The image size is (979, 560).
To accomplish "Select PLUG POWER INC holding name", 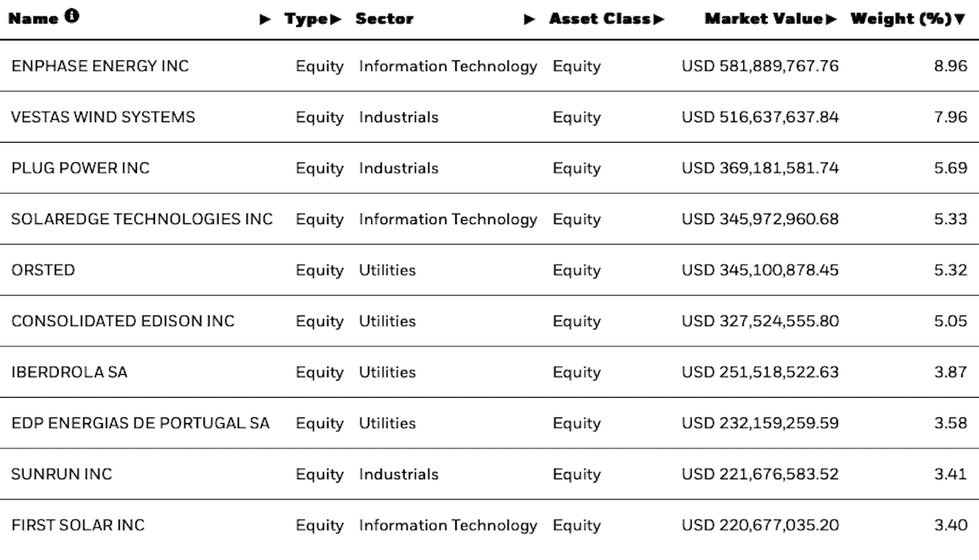I will point(80,168).
